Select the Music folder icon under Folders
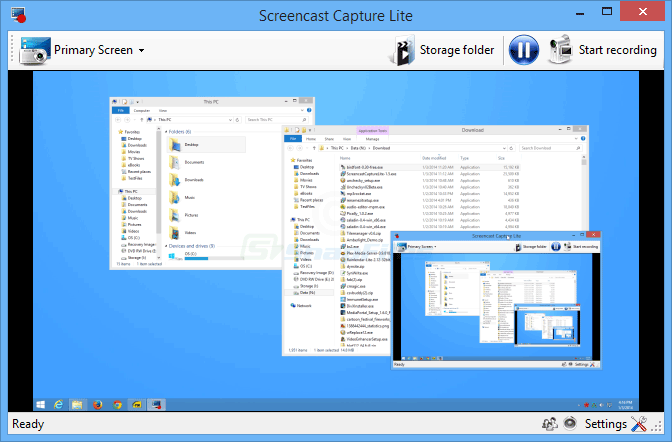Viewport: 672px width, 442px height. click(x=175, y=198)
